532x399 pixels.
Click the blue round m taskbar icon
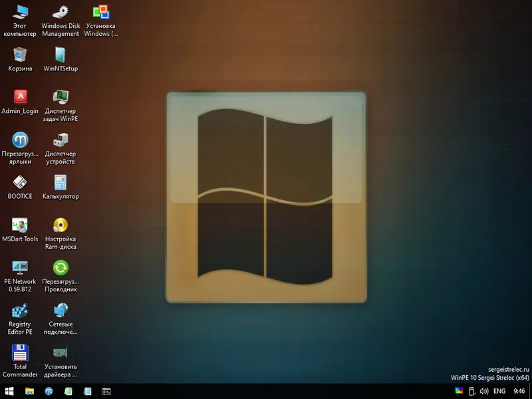(49, 391)
